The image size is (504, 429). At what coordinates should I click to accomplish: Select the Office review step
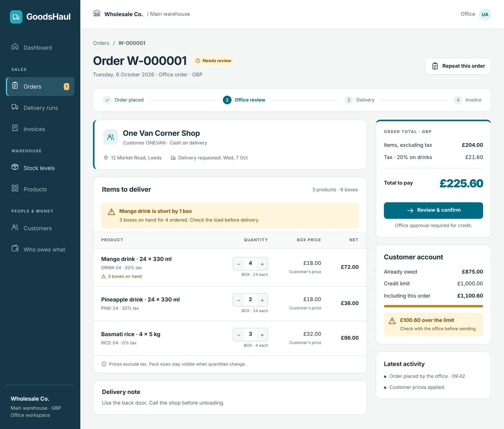244,100
